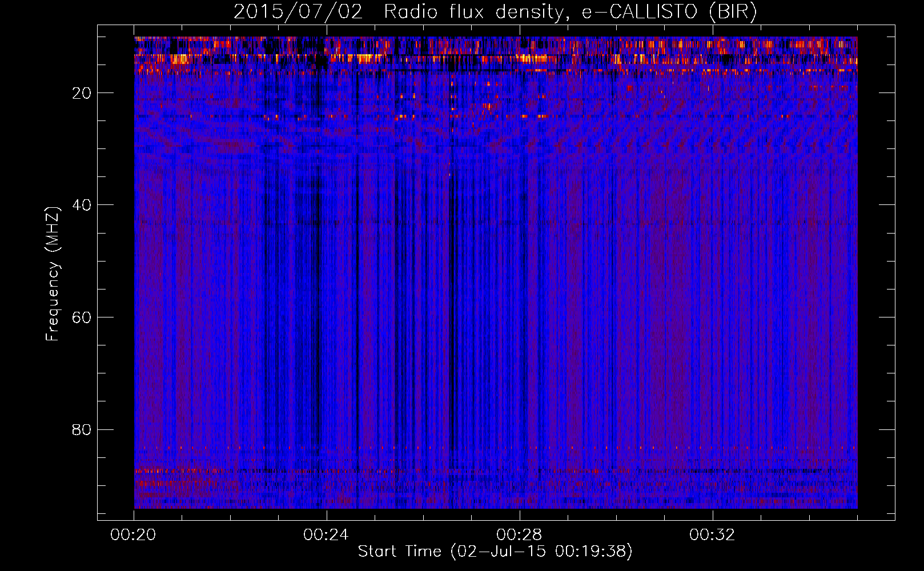Screen dimensions: 924x571
Task: Click the 'Frequency (MHZ)' axis label
Action: click(53, 274)
